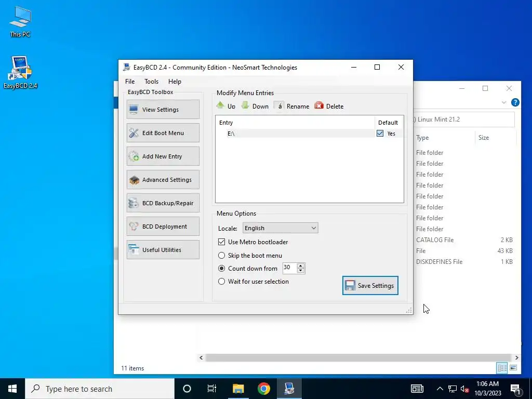
Task: Increase countdown value with up spinner
Action: [301, 265]
